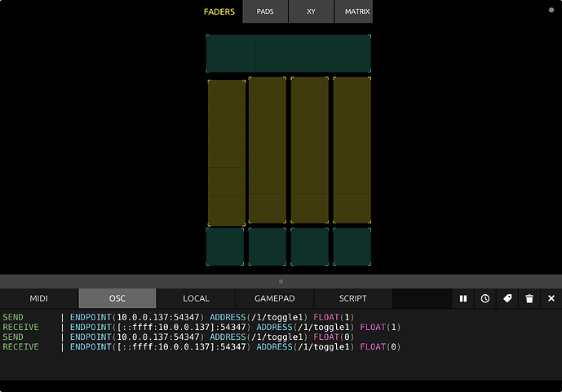Click the tag label icon
The height and width of the screenshot is (392, 562).
click(x=507, y=299)
